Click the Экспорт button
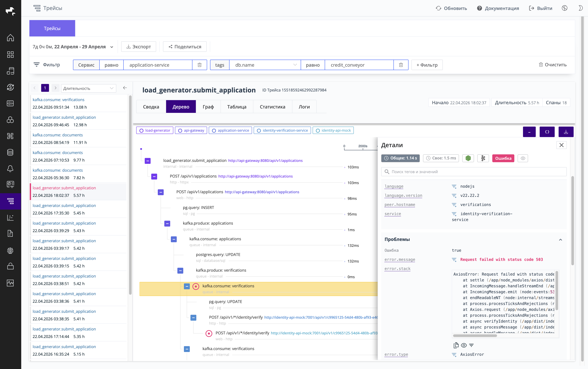Screen dimensions: 588x369 coord(139,47)
